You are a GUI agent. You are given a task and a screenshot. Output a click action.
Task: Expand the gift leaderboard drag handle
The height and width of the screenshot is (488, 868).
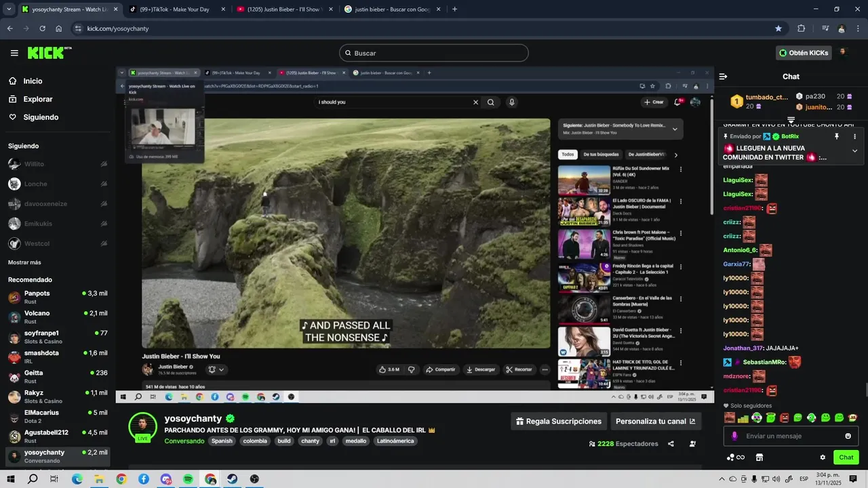[791, 119]
